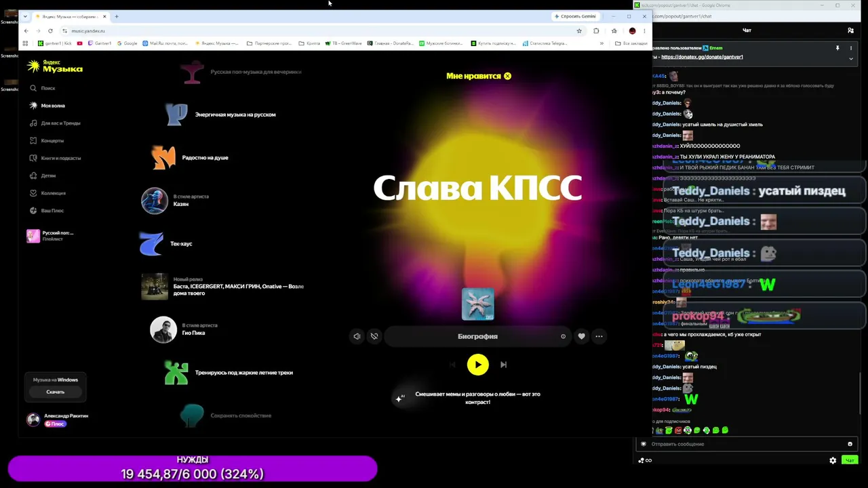
Task: Open the gantver1 Kick bookmark
Action: click(55, 43)
